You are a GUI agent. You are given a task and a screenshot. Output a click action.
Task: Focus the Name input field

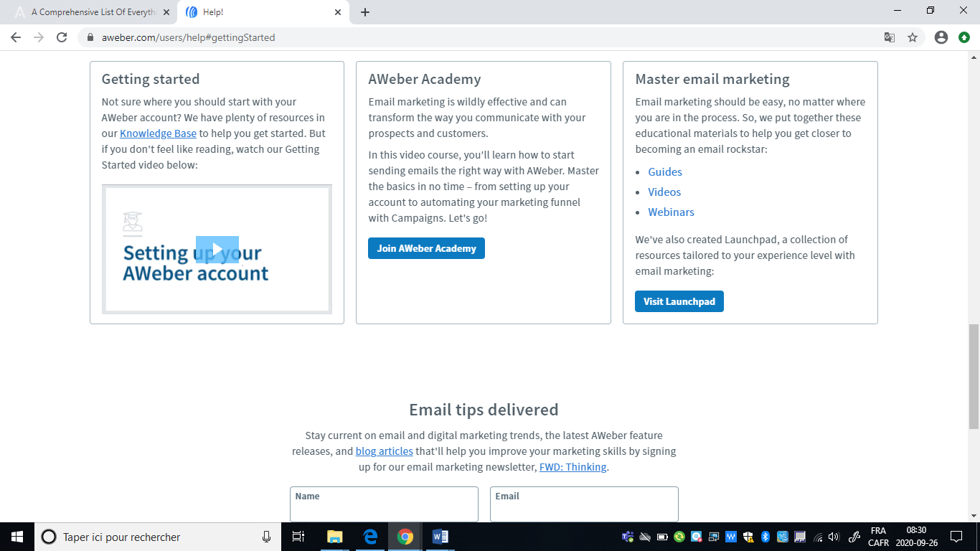point(384,504)
